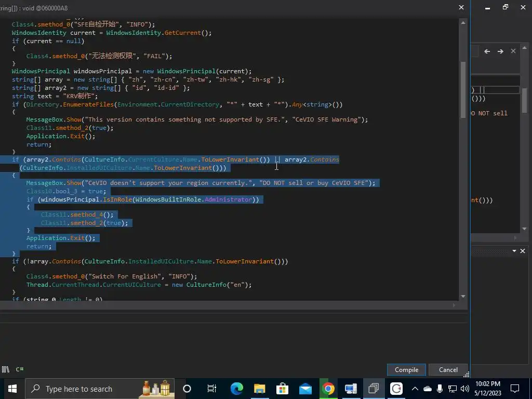Click the "id-id" string in array2

coord(166,88)
